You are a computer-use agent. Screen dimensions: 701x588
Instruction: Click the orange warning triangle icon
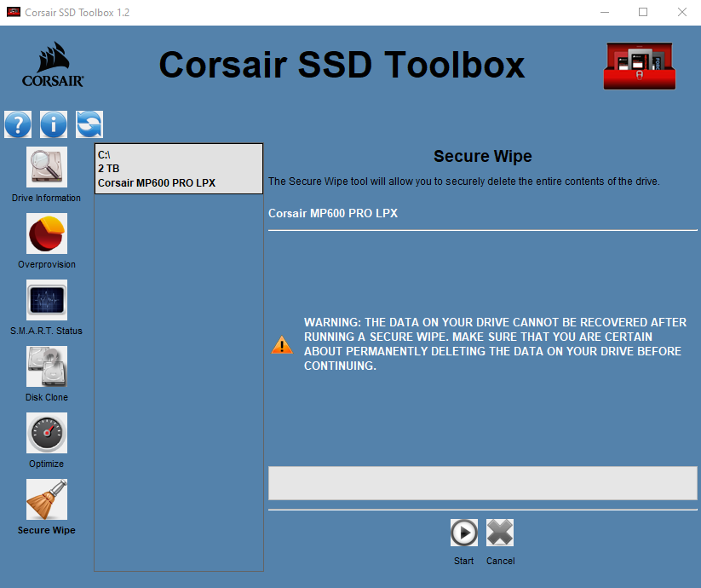[x=281, y=345]
